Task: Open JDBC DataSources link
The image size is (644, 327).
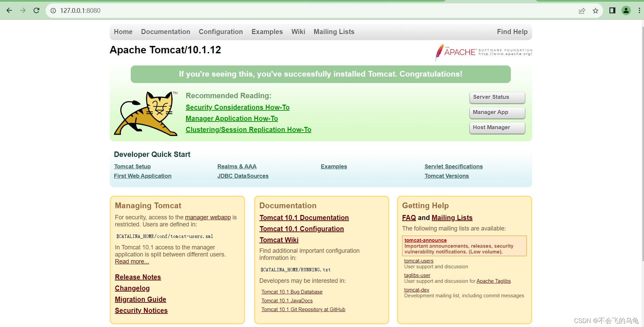Action: (243, 176)
